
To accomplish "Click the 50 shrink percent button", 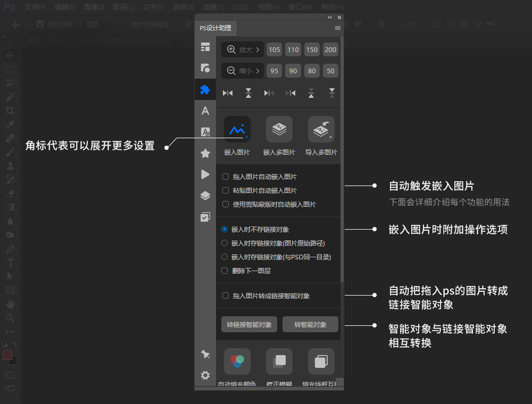I will [330, 71].
